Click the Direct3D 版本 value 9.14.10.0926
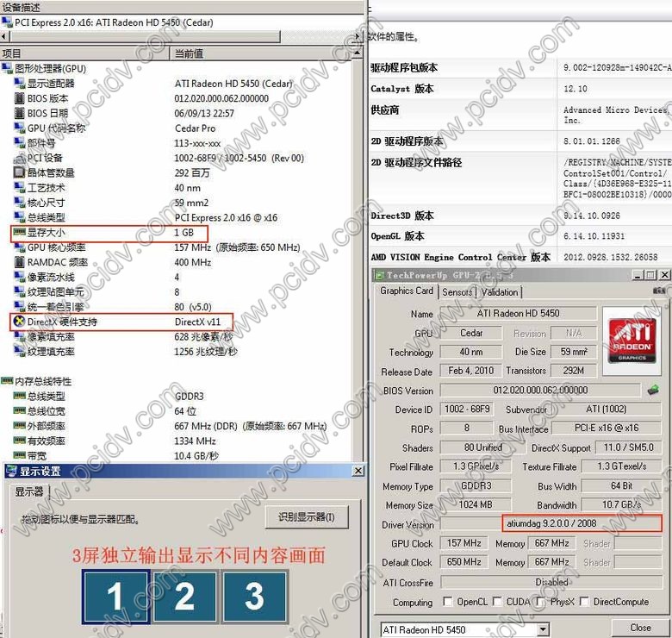Viewport: 672px width, 638px height. pos(591,216)
